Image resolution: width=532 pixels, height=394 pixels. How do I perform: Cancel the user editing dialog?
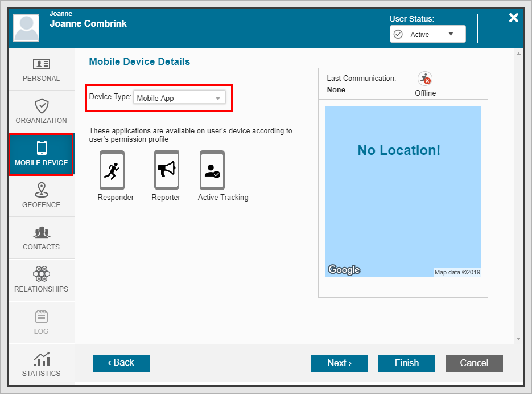click(474, 363)
